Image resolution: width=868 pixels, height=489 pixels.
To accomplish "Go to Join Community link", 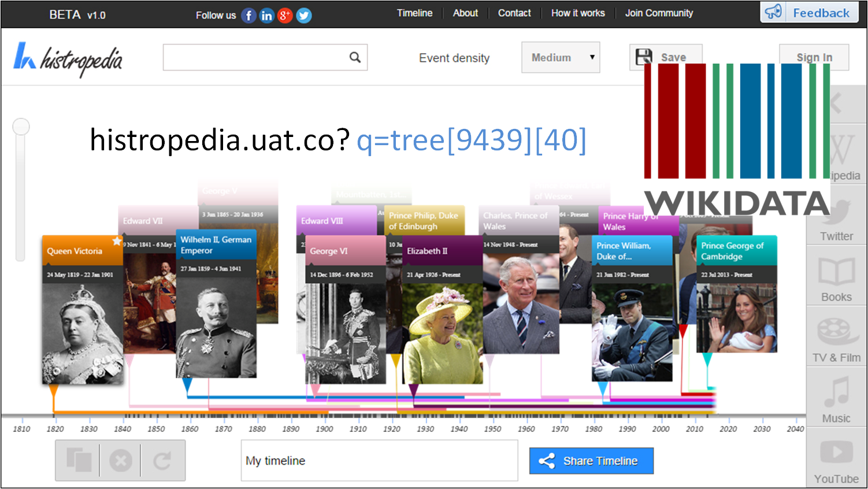I will tap(659, 13).
